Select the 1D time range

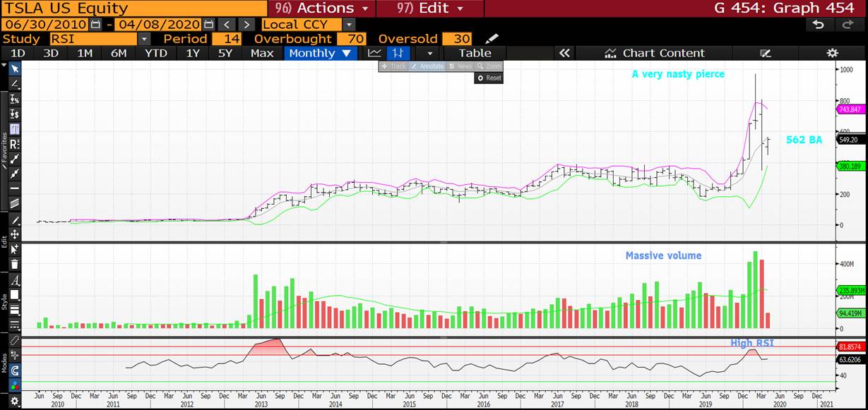pyautogui.click(x=18, y=53)
